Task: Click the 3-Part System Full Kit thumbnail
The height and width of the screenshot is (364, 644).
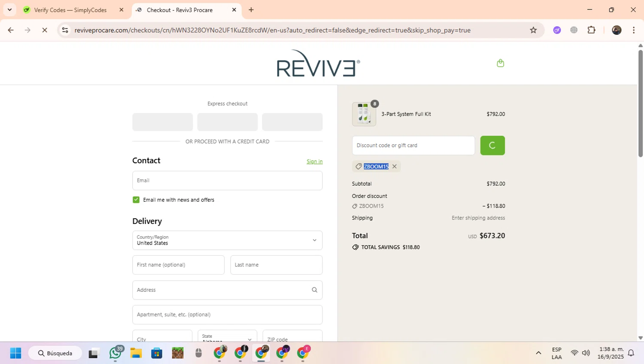Action: click(364, 114)
